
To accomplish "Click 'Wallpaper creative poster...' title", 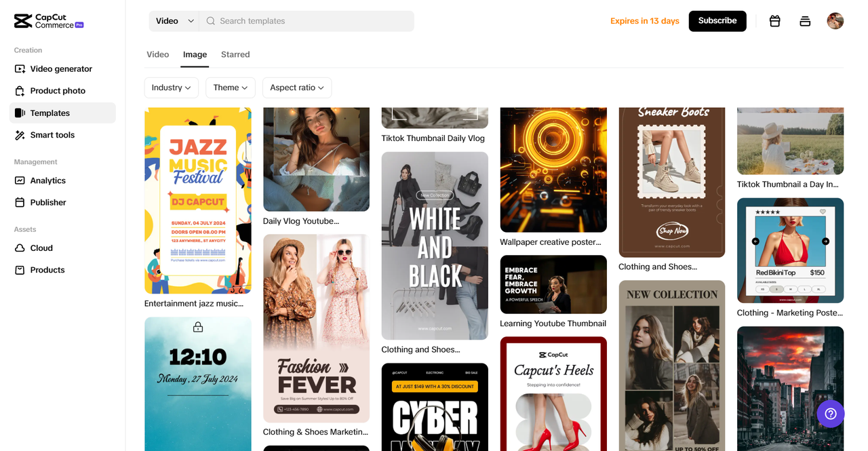I will pos(551,241).
